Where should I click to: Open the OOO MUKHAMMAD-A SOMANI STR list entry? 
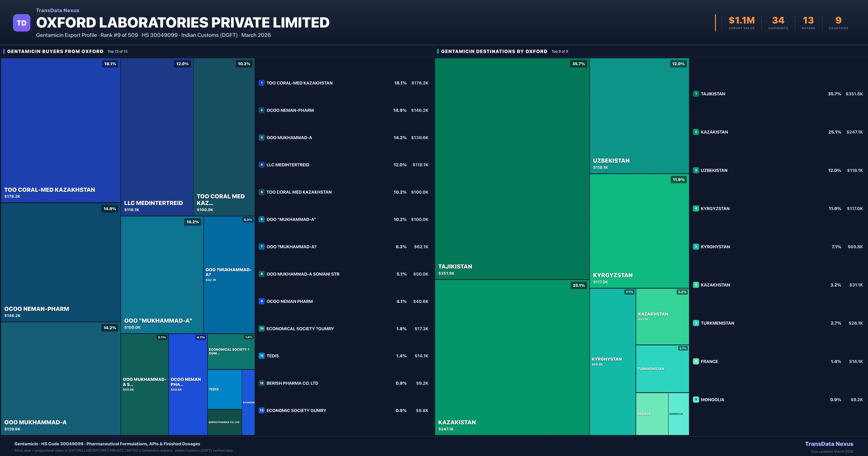click(x=303, y=274)
